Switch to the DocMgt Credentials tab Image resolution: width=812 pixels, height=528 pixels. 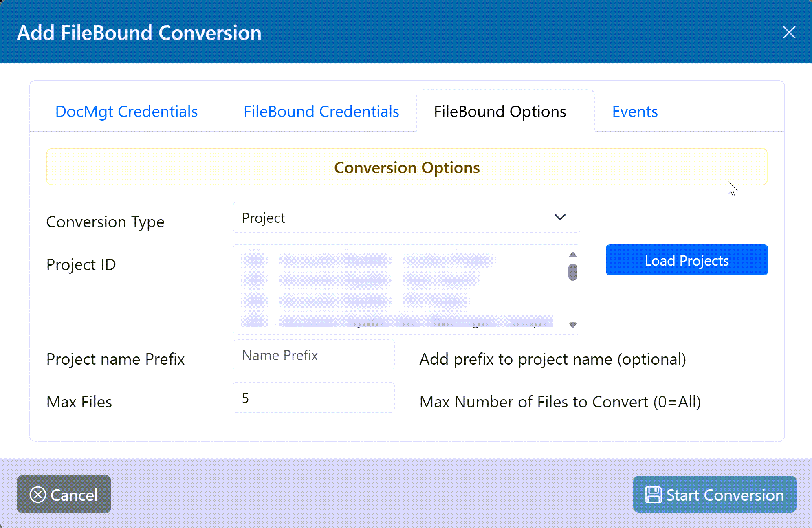tap(126, 112)
